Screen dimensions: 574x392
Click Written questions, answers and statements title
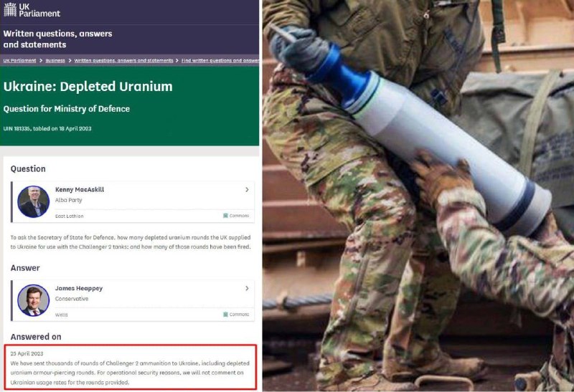pyautogui.click(x=58, y=39)
